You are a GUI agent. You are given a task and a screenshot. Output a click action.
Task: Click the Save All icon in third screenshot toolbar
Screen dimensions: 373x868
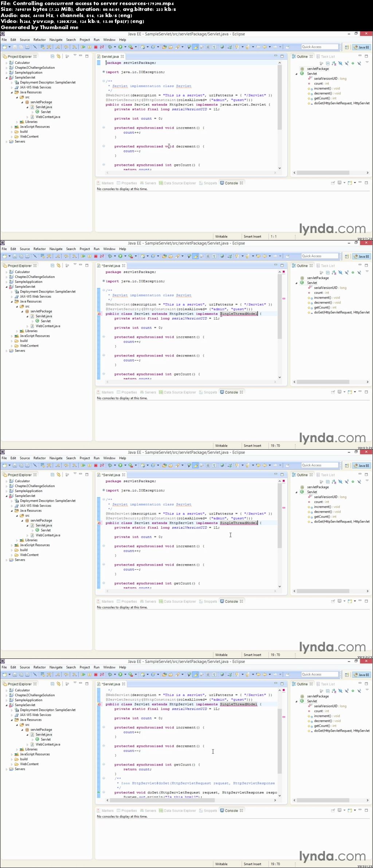point(21,465)
